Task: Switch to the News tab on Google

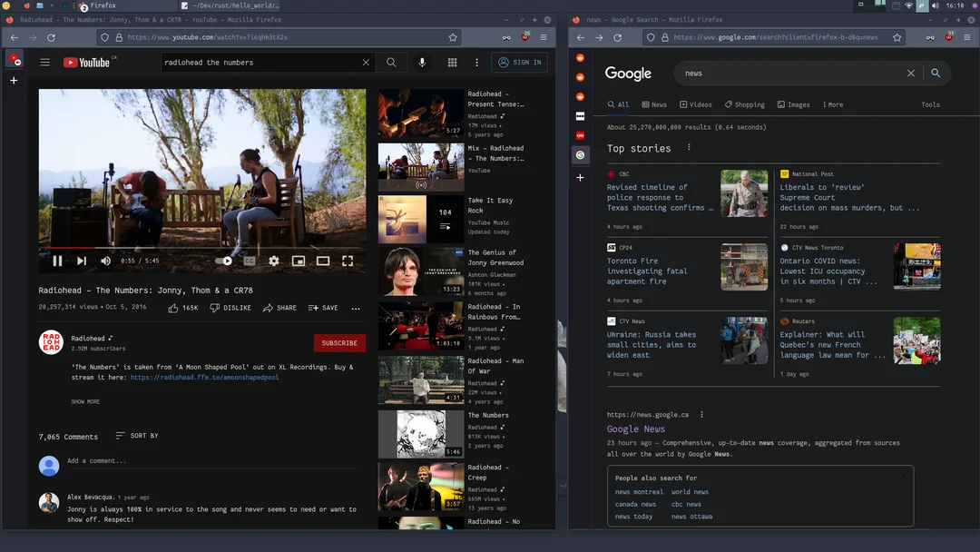Action: tap(653, 104)
